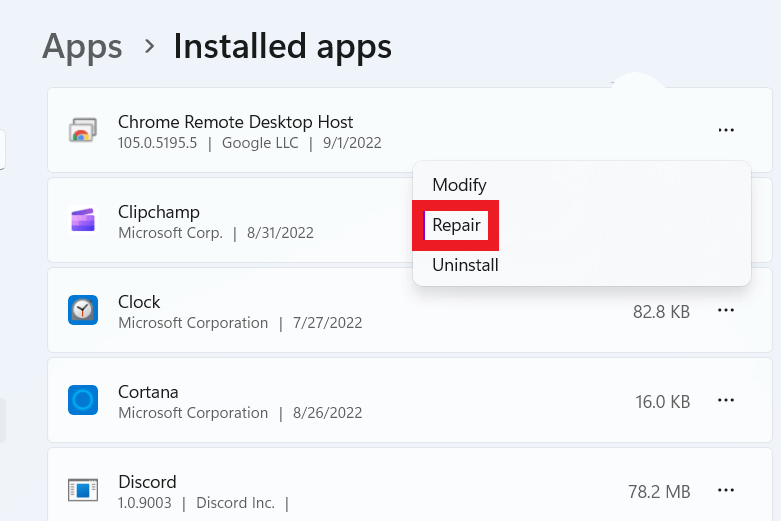
Task: Click the Discord app name
Action: point(147,482)
